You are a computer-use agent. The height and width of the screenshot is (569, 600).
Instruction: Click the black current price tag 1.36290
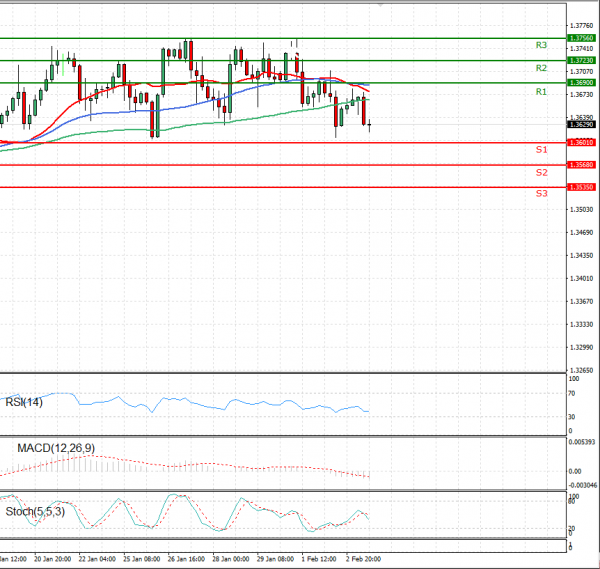click(581, 125)
